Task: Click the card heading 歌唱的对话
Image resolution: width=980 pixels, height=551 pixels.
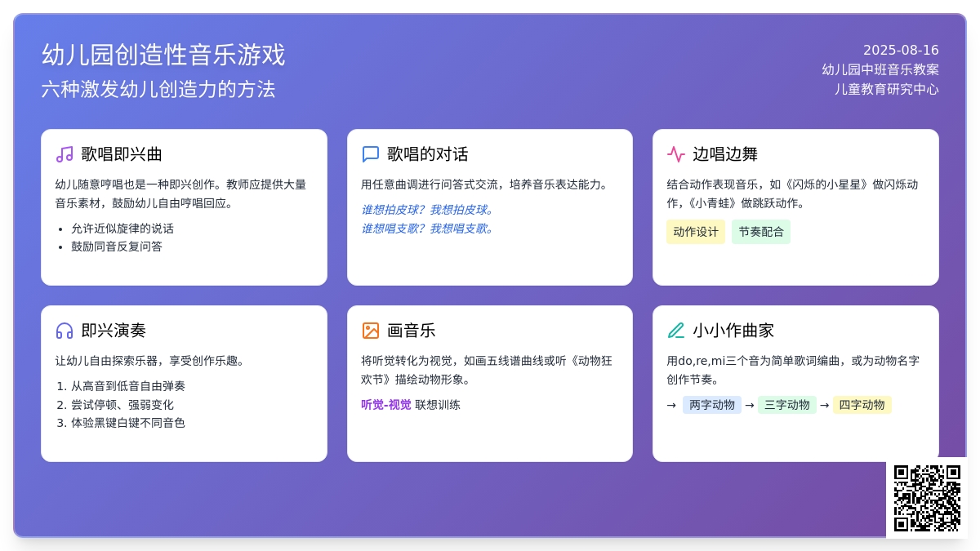Action: tap(428, 154)
